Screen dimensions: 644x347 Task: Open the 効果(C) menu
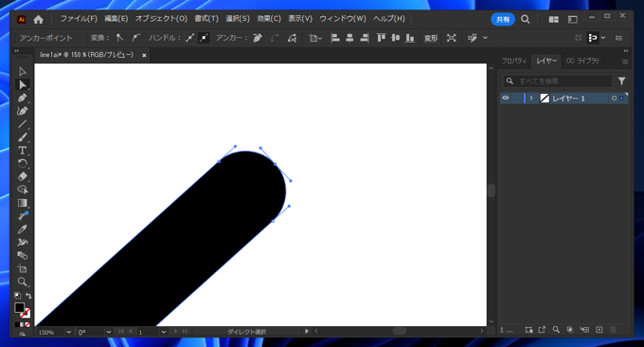tap(269, 19)
